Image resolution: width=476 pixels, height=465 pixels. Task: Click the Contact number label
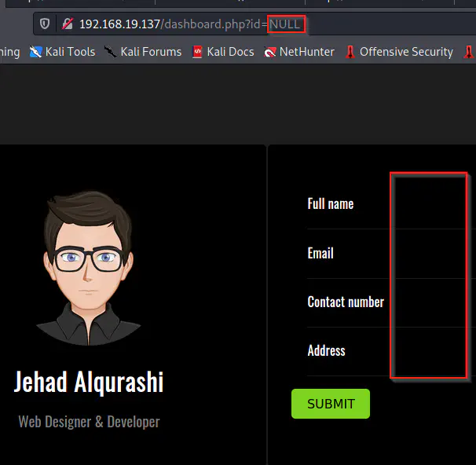(346, 302)
